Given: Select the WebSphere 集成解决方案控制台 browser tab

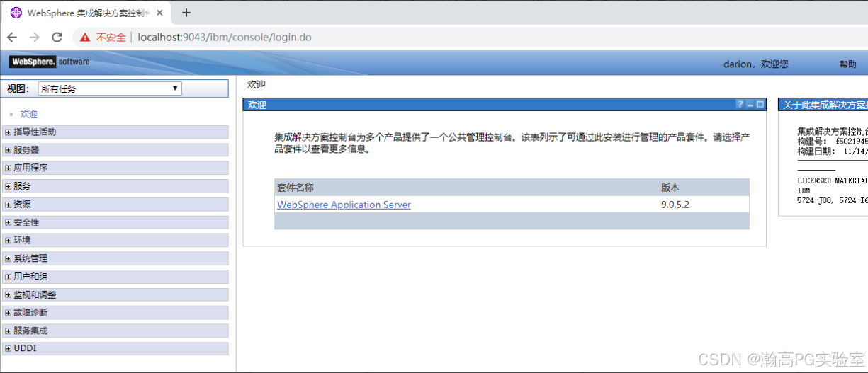Looking at the screenshot, I should click(88, 13).
